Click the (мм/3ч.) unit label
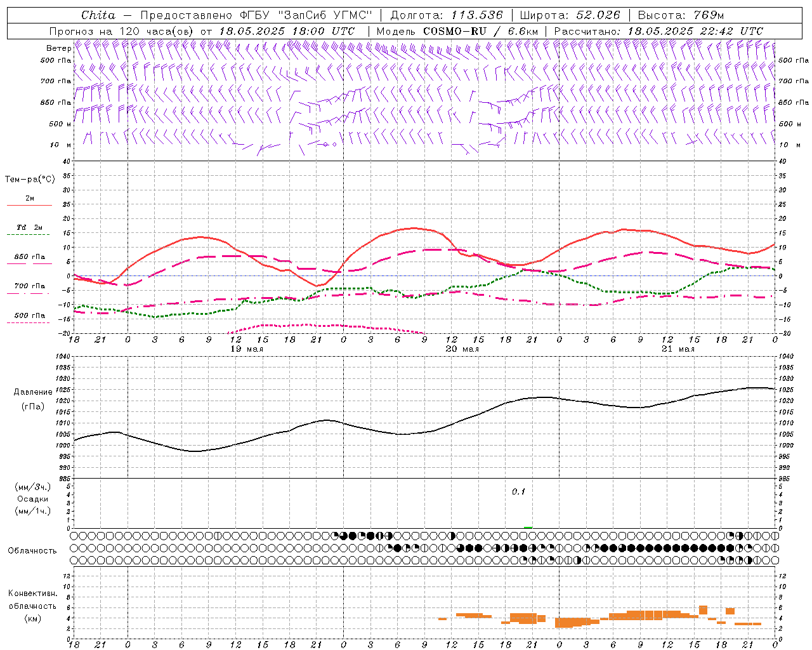 (x=32, y=487)
